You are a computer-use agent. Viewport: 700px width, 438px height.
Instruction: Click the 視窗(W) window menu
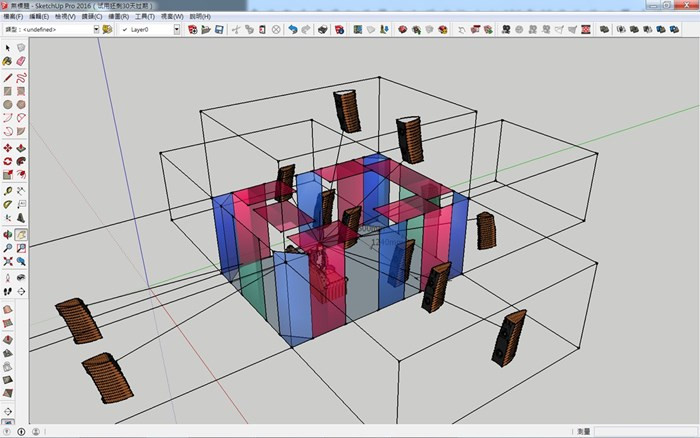pyautogui.click(x=172, y=17)
